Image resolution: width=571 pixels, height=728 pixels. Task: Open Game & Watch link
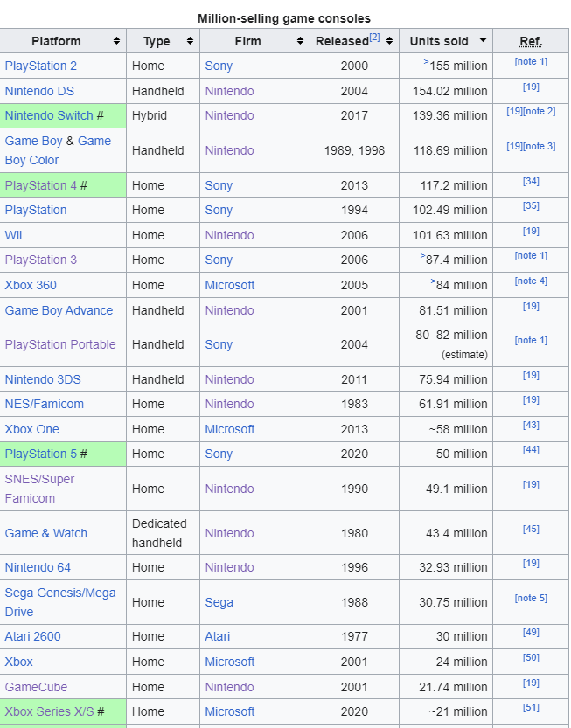coord(46,533)
